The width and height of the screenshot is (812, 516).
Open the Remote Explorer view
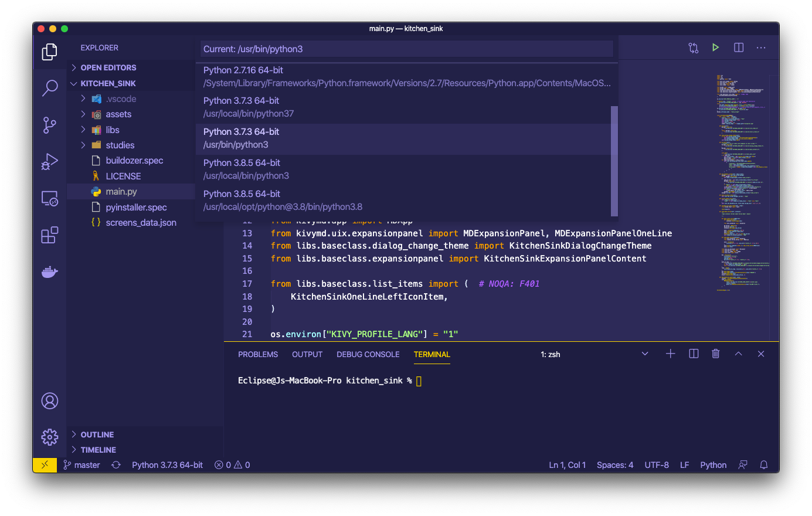point(50,198)
